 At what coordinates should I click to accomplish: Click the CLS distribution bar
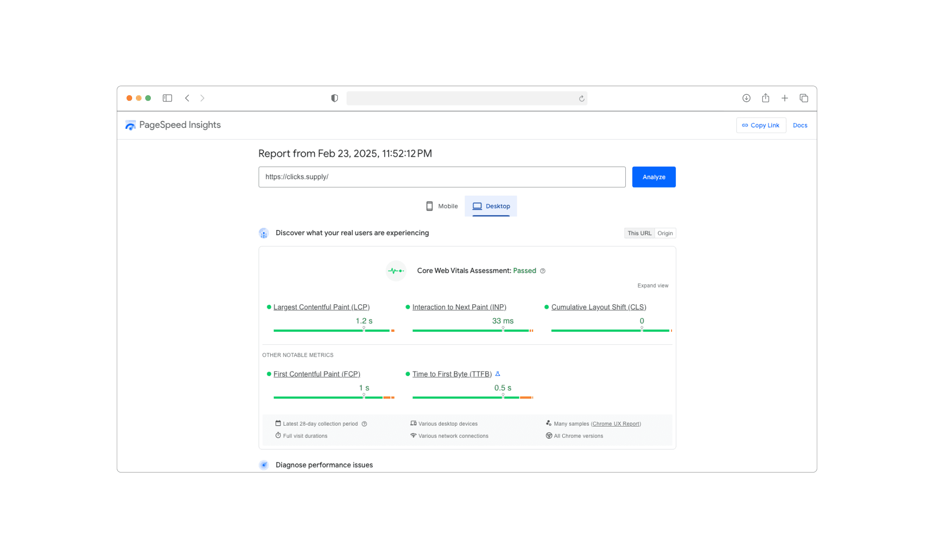click(612, 330)
